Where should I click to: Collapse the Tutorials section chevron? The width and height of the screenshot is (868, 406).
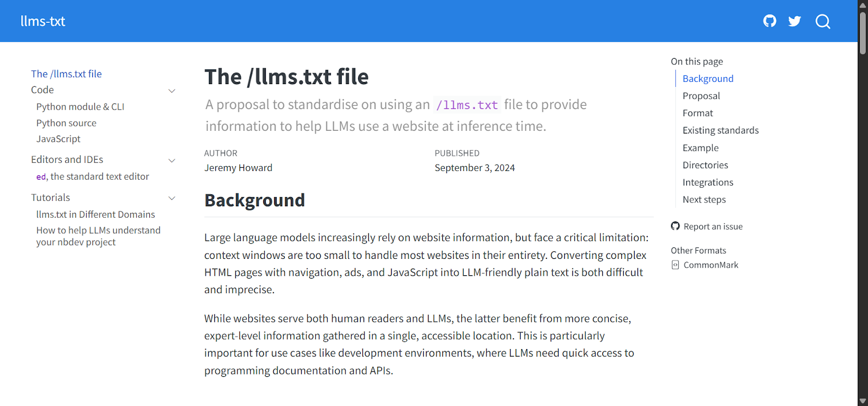click(172, 198)
